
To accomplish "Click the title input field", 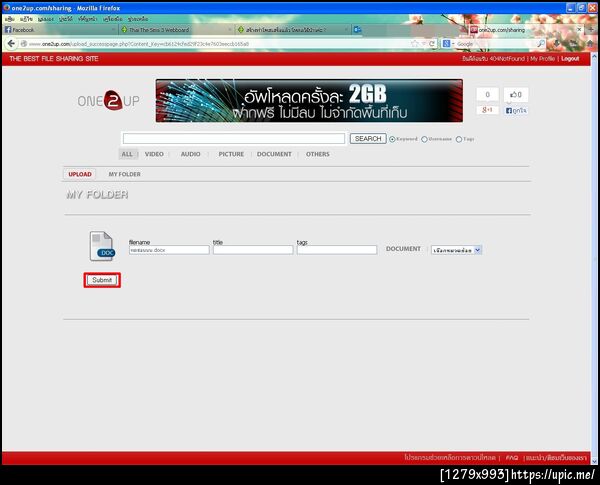I will pyautogui.click(x=253, y=250).
